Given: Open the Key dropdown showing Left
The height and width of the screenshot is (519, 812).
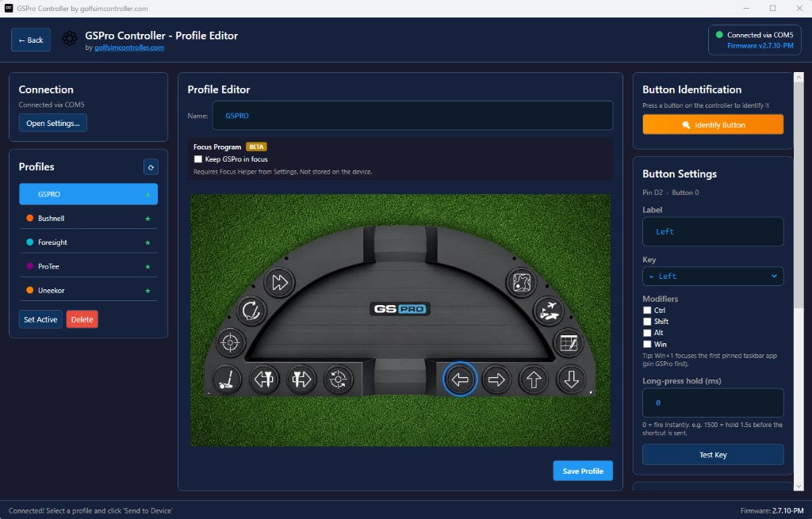Looking at the screenshot, I should [713, 277].
